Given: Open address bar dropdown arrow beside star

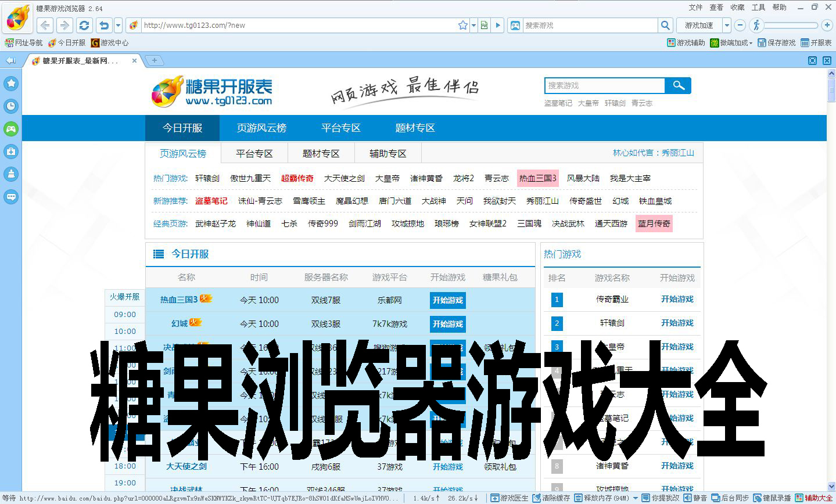Looking at the screenshot, I should (473, 25).
